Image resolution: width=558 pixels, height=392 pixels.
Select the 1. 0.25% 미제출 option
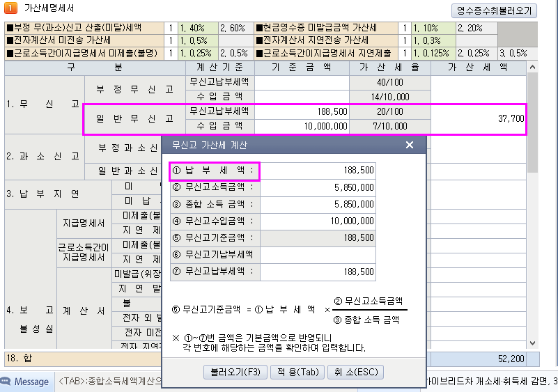coord(198,53)
